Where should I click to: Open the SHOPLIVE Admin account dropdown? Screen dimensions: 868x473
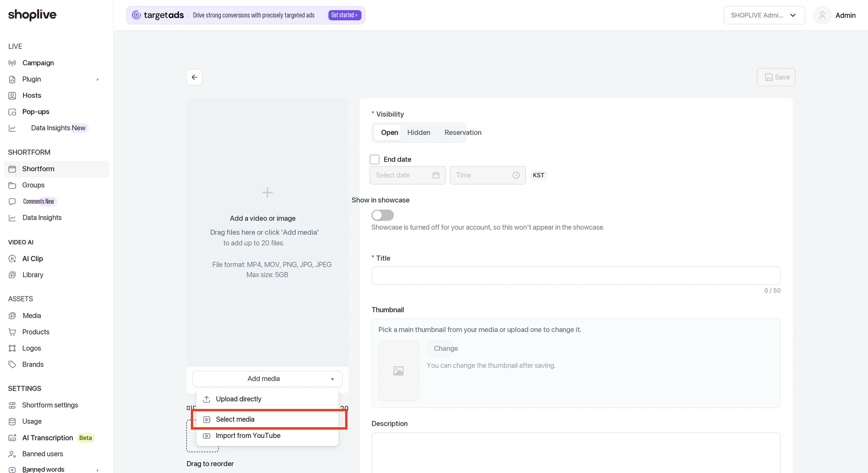click(764, 15)
